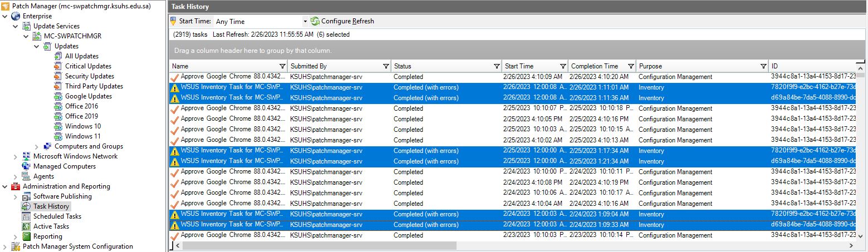
Task: Click the Patch Manager System Configuration icon
Action: tap(16, 246)
